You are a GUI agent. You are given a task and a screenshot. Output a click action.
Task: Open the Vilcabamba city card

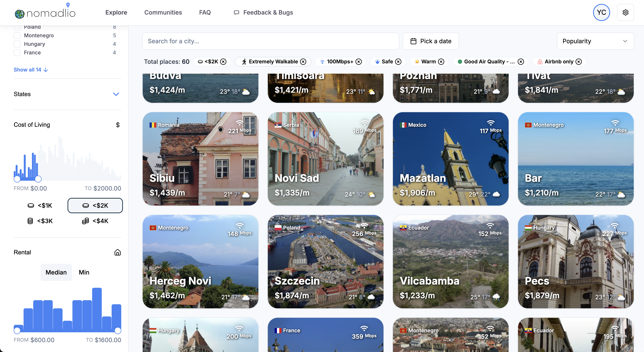(x=451, y=262)
